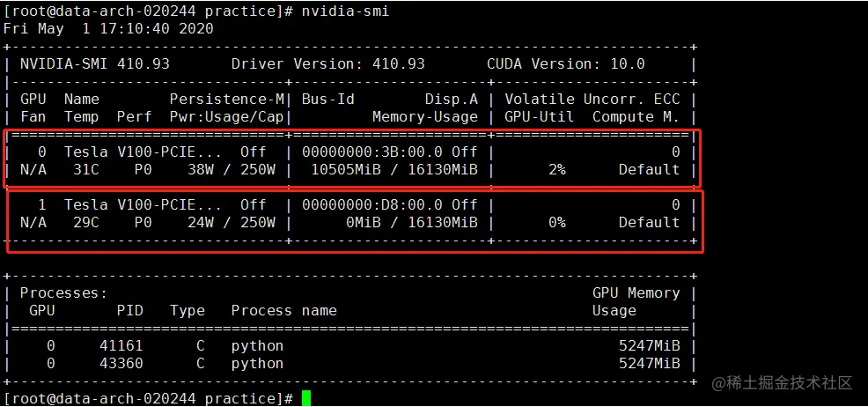Click bus id '00000000:3B:00.0 Off'
This screenshot has height=407, width=868.
pos(390,152)
